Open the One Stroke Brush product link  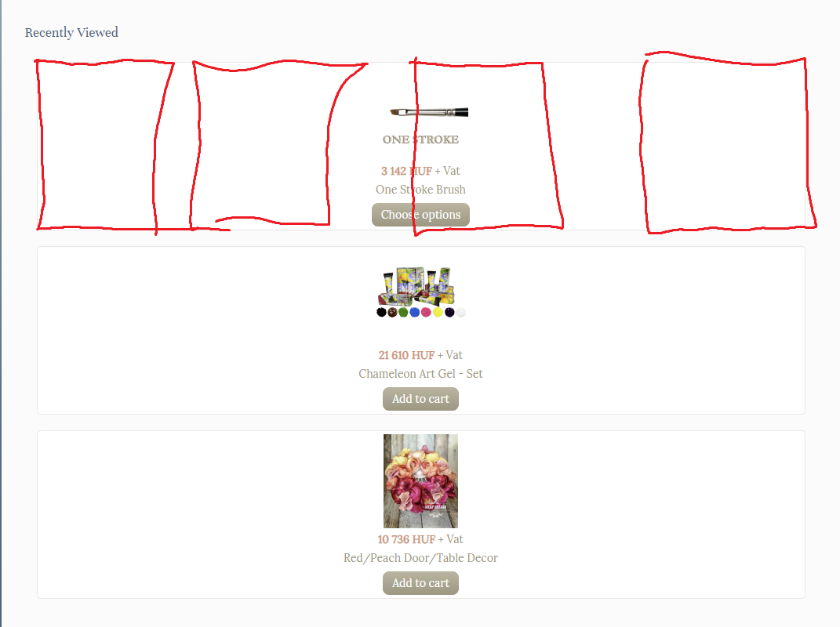(x=420, y=190)
